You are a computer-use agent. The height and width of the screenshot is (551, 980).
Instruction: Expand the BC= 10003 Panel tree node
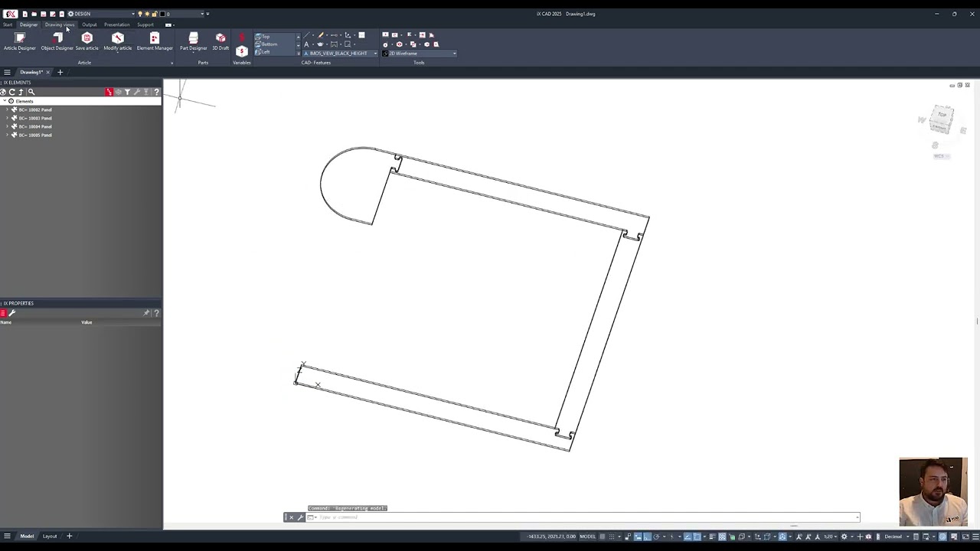[7, 118]
